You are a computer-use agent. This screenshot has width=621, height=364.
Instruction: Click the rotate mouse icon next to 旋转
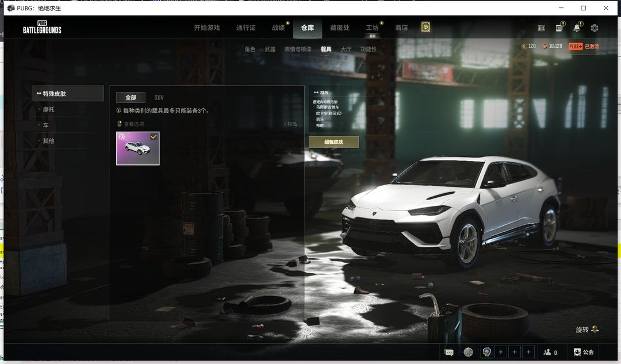pos(595,329)
